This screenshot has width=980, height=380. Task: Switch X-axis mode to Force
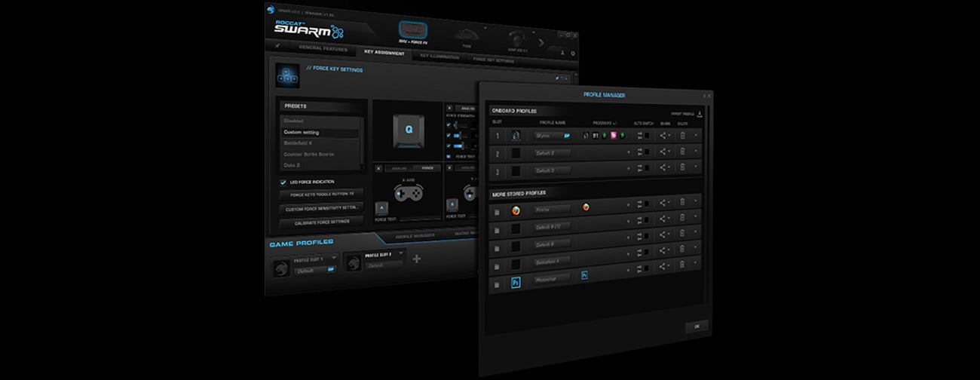(427, 168)
